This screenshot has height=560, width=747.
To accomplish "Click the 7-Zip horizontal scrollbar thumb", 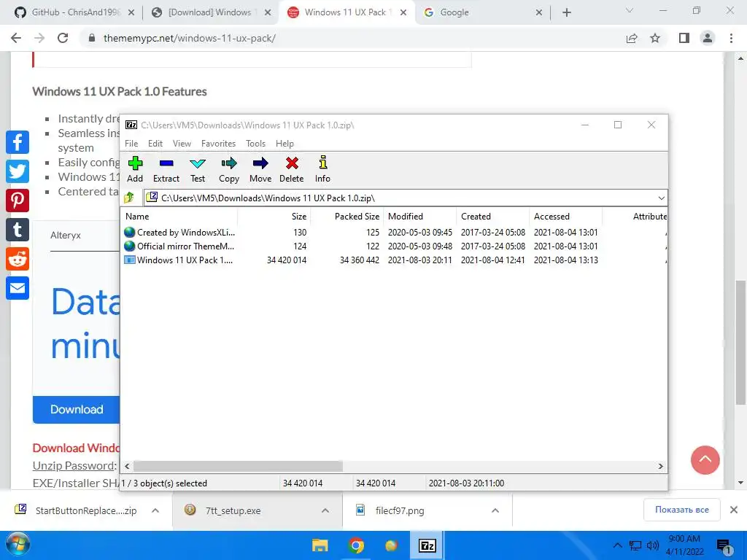I will (238, 466).
